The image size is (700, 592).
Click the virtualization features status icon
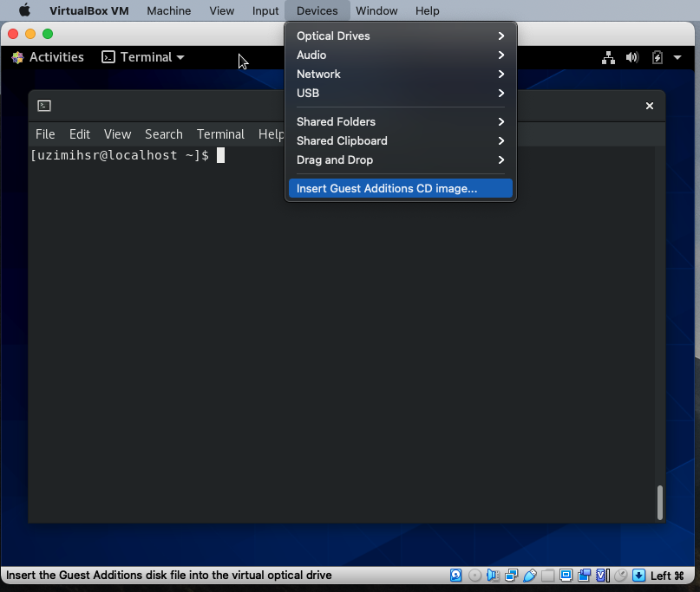[603, 576]
